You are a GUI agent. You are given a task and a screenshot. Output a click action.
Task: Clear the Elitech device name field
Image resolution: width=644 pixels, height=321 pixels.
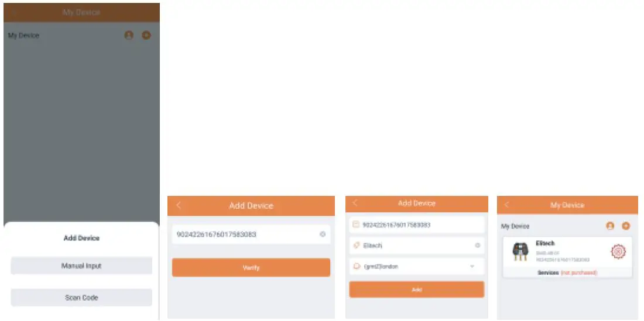click(x=477, y=246)
